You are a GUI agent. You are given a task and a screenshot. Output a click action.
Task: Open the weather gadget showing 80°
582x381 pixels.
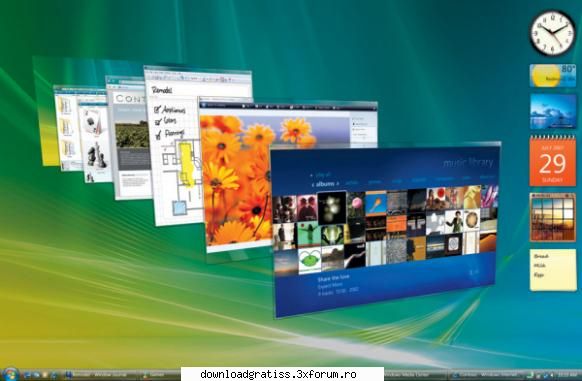point(553,75)
